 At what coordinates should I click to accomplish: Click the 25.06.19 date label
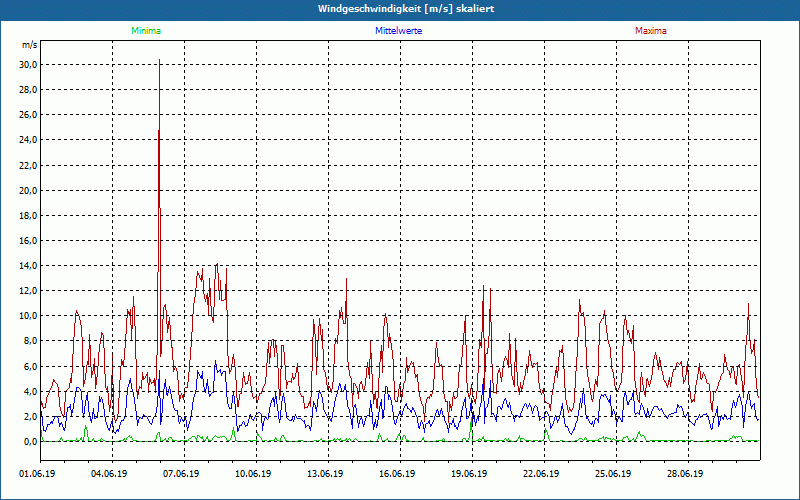[x=613, y=474]
